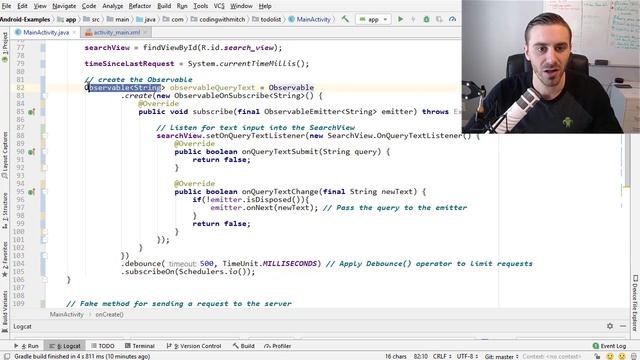Click the override gutter icon on line 90
Image resolution: width=640 pixels, height=360 pixels.
tap(31, 152)
